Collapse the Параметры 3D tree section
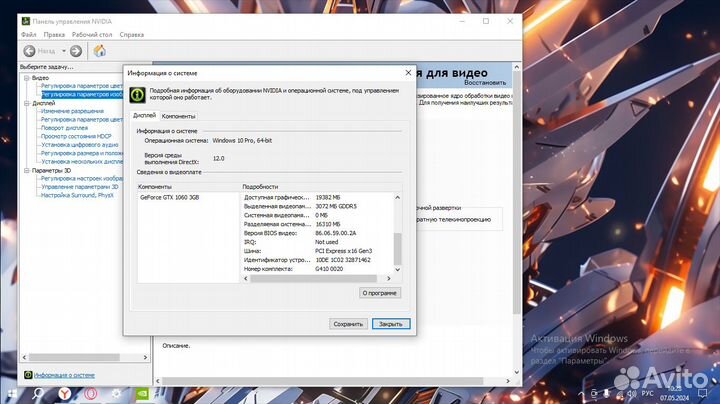Image resolution: width=720 pixels, height=404 pixels. (x=25, y=170)
